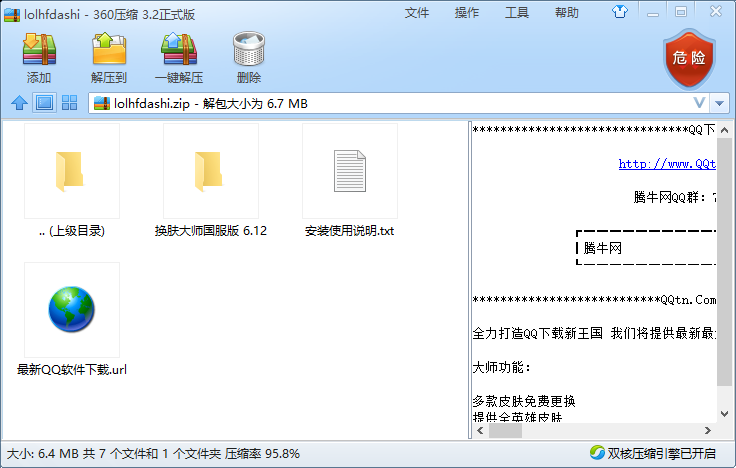
Task: Open the 操作 menu
Action: (x=467, y=13)
